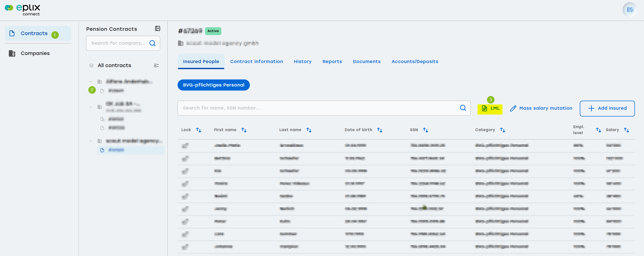644x256 pixels.
Task: Open the Contracts section in sidebar
Action: pos(38,34)
